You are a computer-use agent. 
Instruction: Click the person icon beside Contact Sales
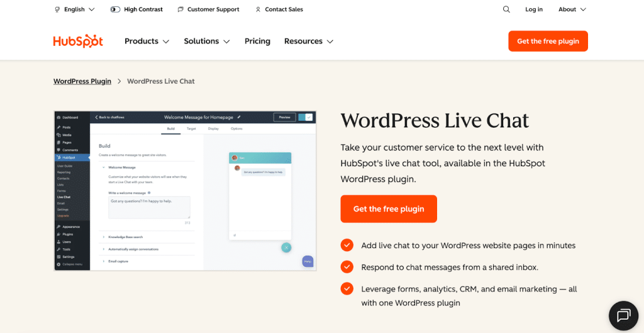click(258, 9)
